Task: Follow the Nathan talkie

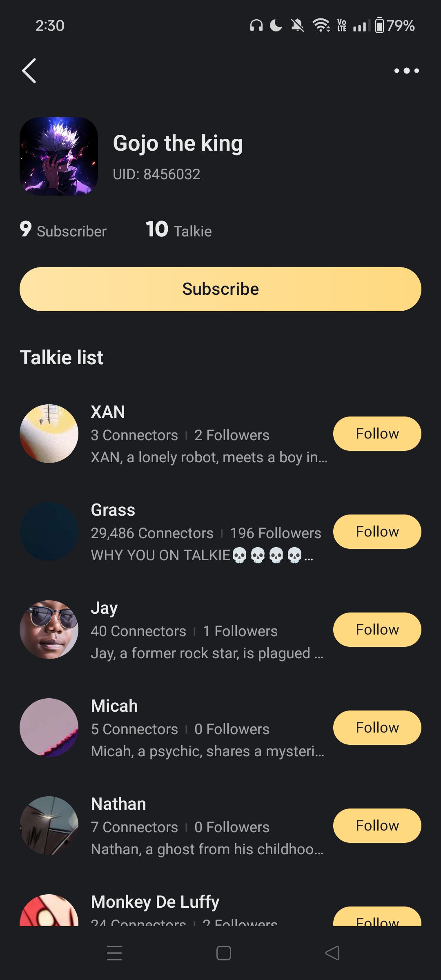Action: [377, 826]
